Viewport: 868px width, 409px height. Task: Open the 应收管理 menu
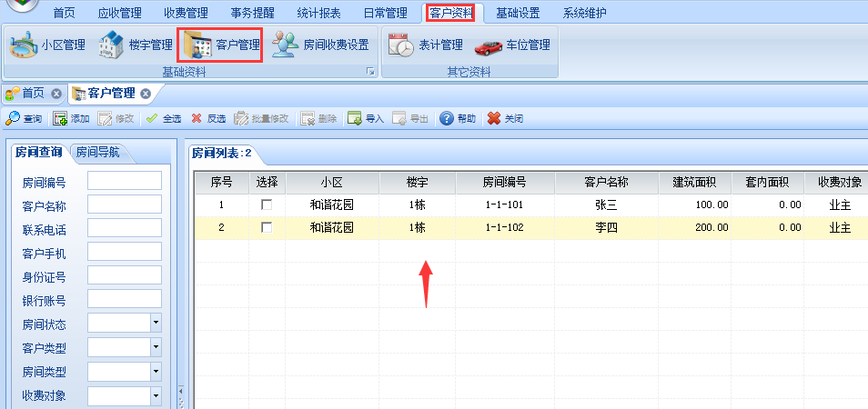pyautogui.click(x=119, y=13)
